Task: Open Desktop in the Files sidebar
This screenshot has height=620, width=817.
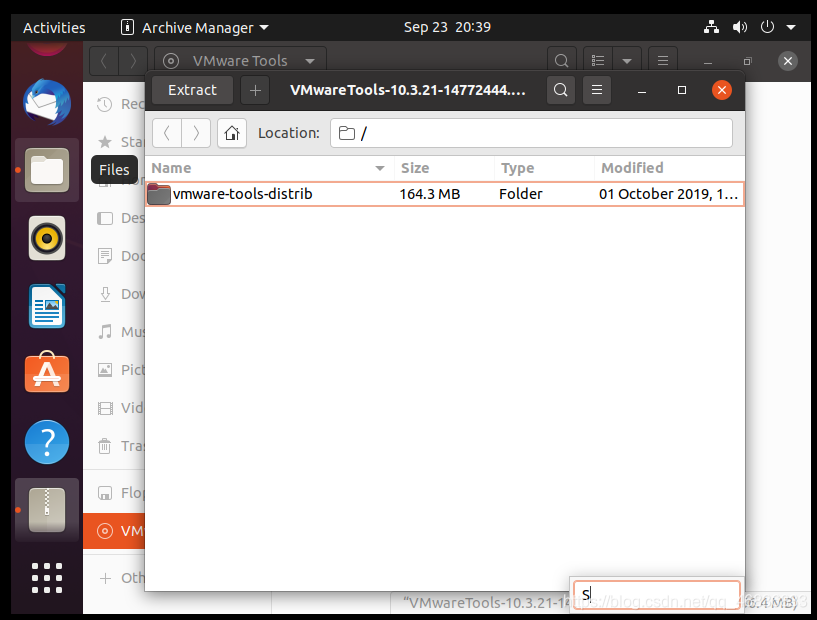Action: coord(115,218)
